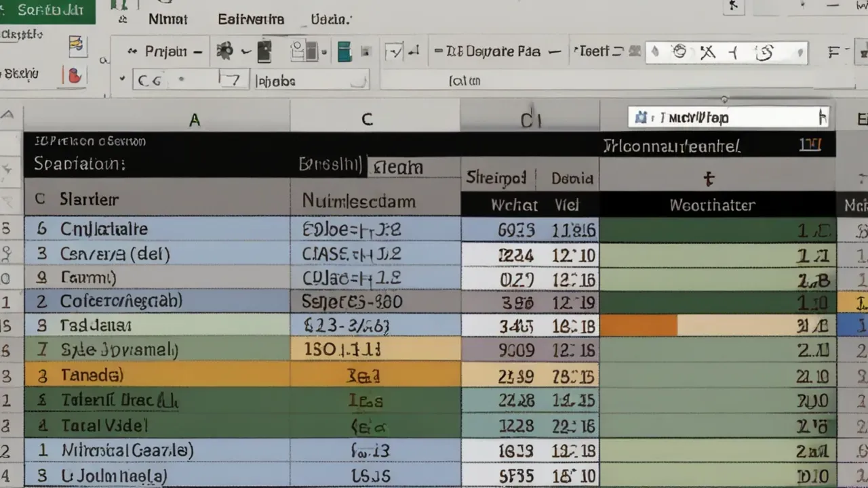Select the orange 'Tanad6)' cell
Image resolution: width=868 pixels, height=488 pixels.
coord(157,374)
